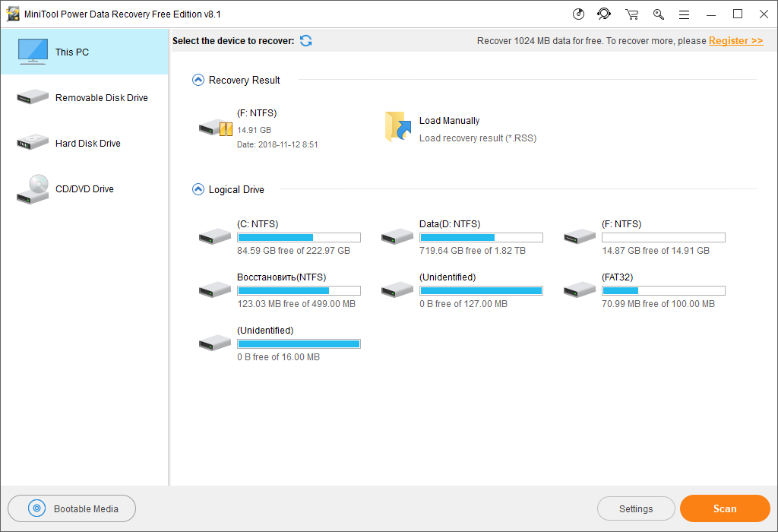
Task: Select the paused F: NTFS recovery result icon
Action: click(x=216, y=128)
